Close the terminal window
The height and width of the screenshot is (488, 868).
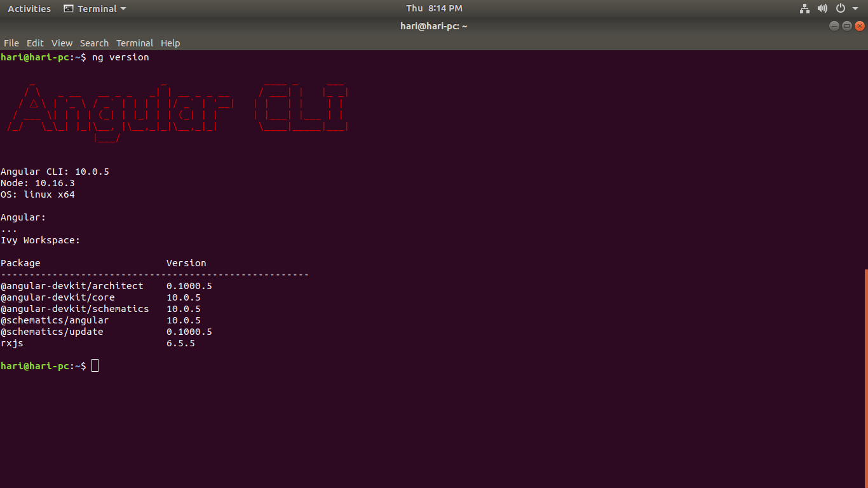[x=860, y=26]
